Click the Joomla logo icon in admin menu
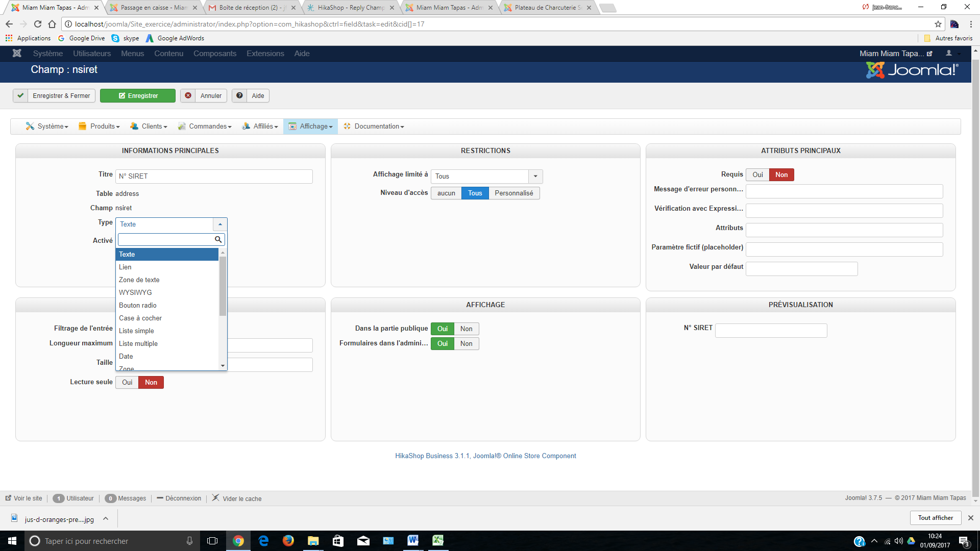 [x=17, y=53]
